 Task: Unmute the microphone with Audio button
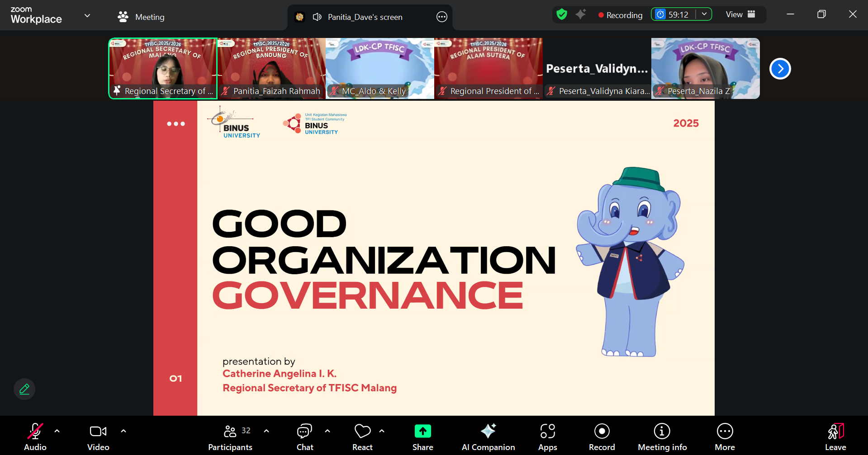(x=35, y=436)
